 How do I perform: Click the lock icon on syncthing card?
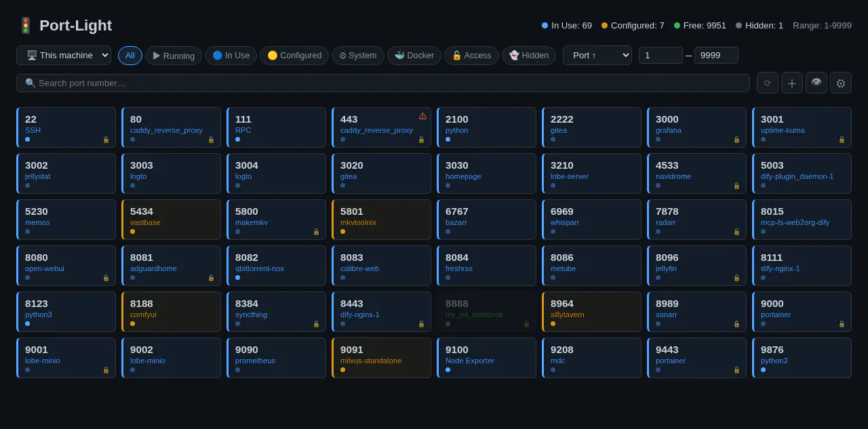tap(316, 324)
